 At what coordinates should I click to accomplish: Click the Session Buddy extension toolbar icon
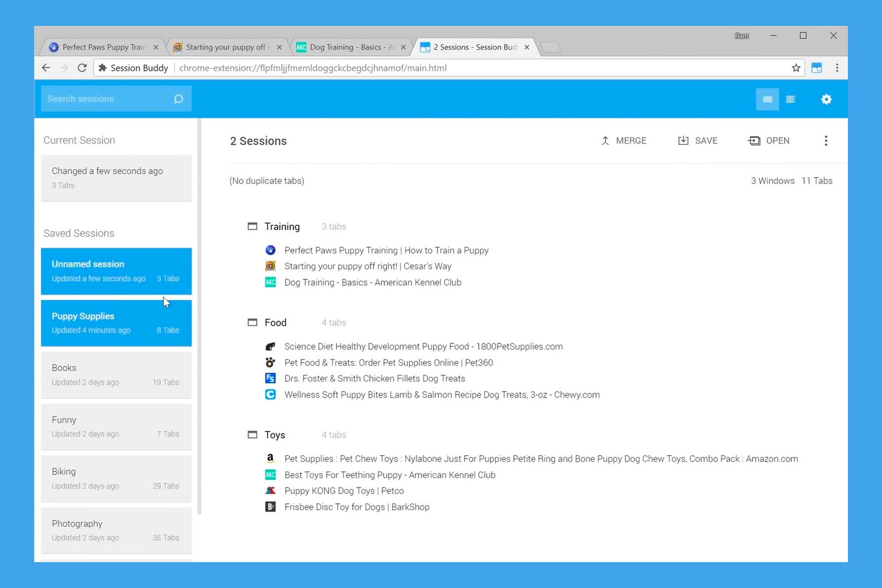click(x=817, y=68)
